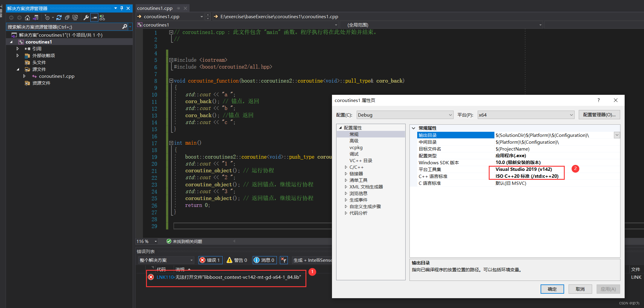Collapse the coroutines1 project node
Screen dimensions: 644x308
[x=11, y=42]
